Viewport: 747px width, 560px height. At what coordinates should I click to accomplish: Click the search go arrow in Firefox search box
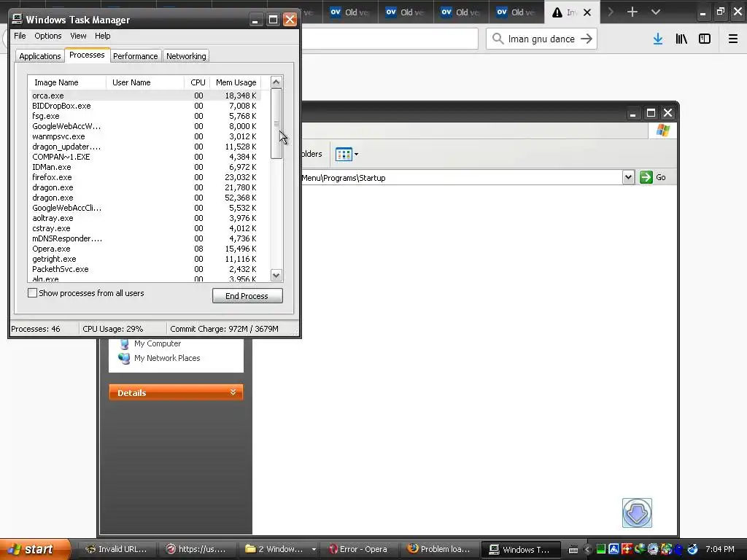click(x=587, y=39)
